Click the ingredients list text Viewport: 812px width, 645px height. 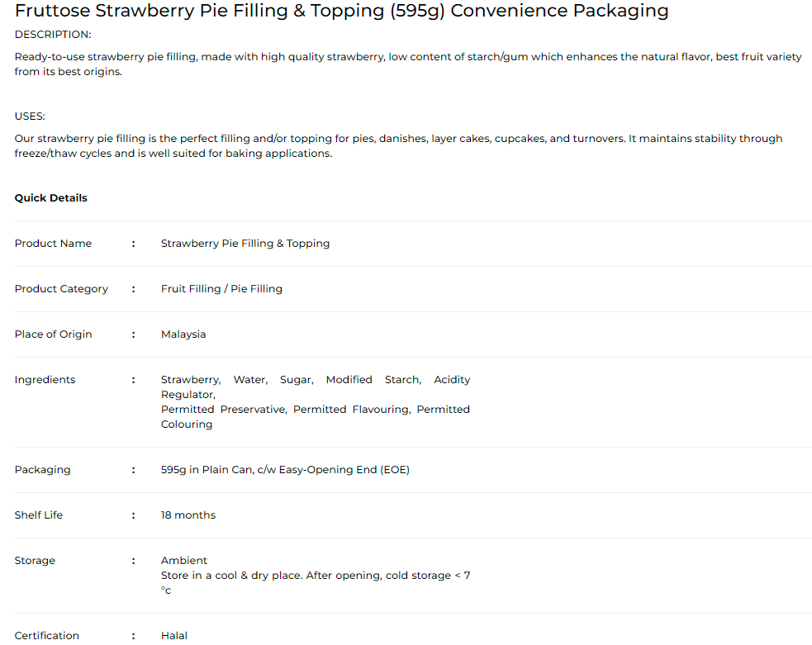[x=315, y=402]
